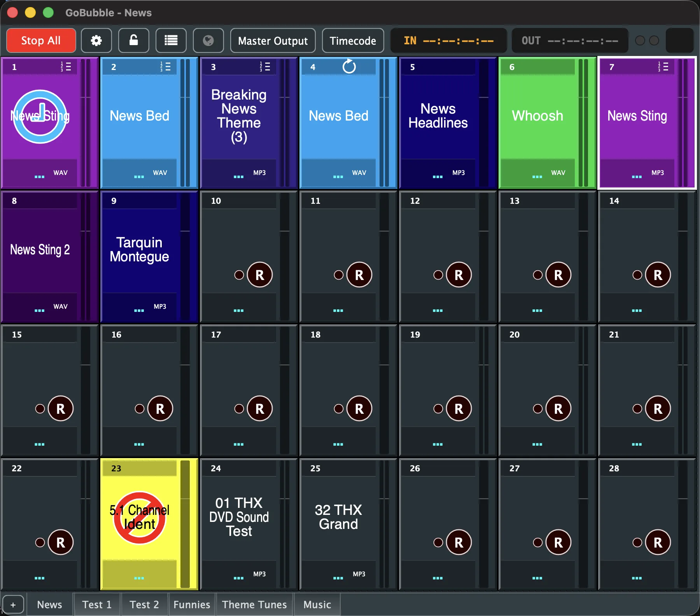This screenshot has height=616, width=700.
Task: Click the R record button on pad 12
Action: tap(459, 275)
